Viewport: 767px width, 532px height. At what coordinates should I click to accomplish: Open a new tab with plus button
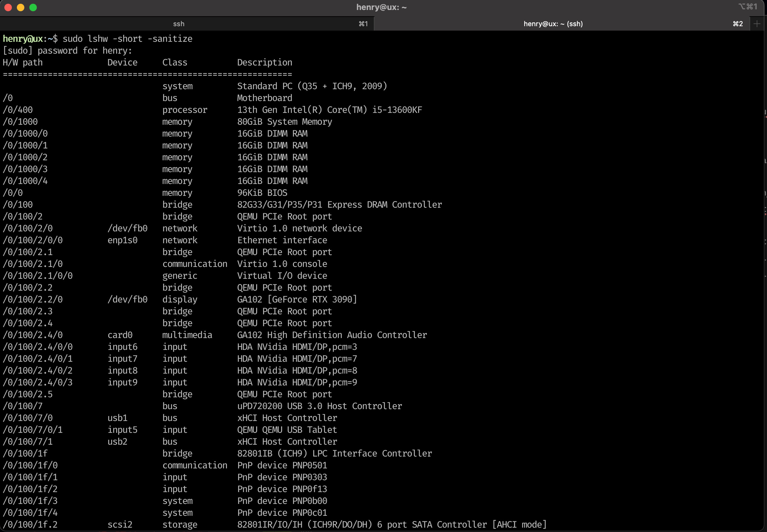(x=757, y=24)
